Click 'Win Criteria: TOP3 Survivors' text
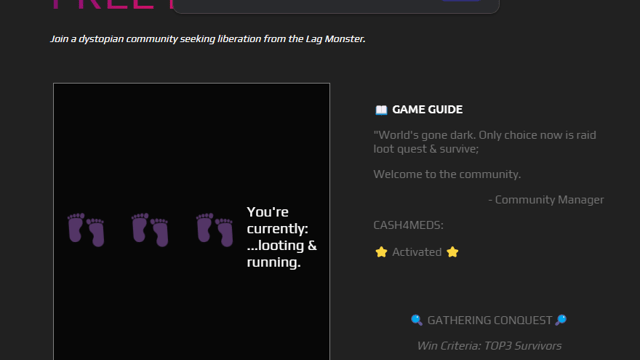The height and width of the screenshot is (360, 640). click(x=489, y=346)
